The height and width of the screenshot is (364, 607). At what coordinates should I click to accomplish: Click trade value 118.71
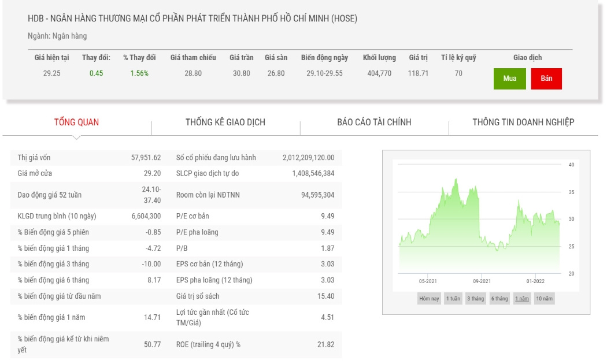point(418,73)
